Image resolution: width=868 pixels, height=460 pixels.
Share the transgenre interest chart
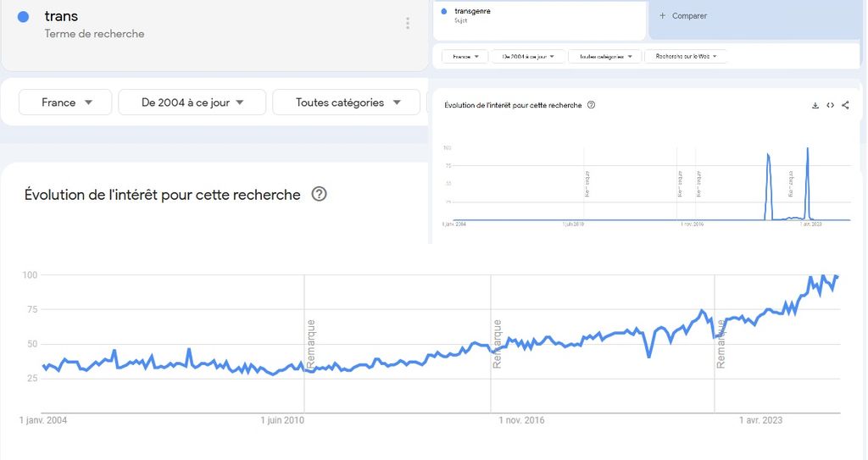[845, 105]
